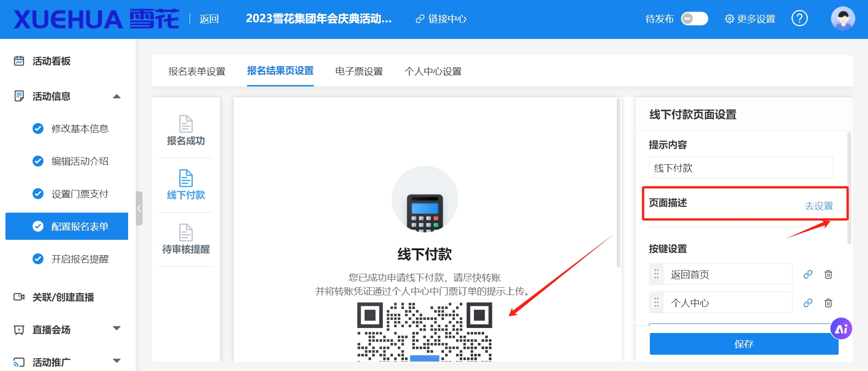
Task: Grab the 个人中心 drag handle
Action: click(x=656, y=303)
